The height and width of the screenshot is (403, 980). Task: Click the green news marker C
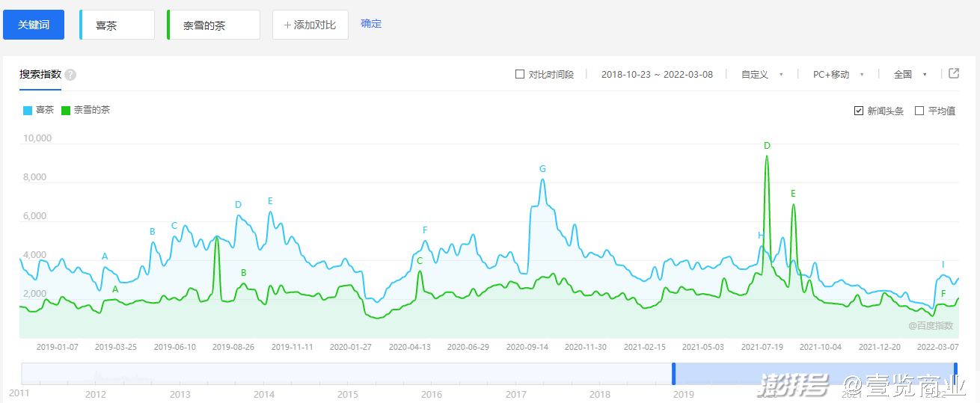click(x=420, y=261)
